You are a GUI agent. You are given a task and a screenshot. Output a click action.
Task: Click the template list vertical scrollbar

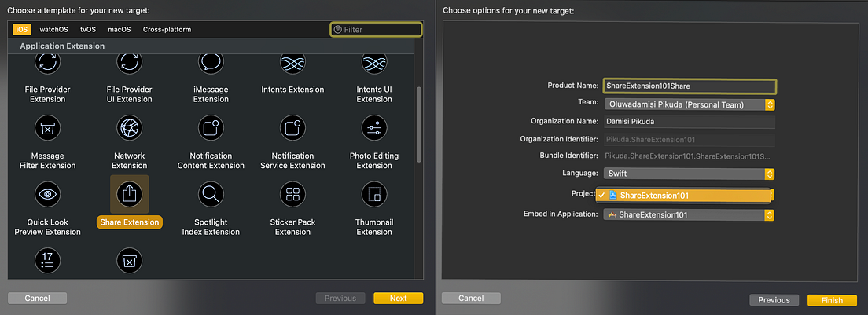[x=419, y=124]
